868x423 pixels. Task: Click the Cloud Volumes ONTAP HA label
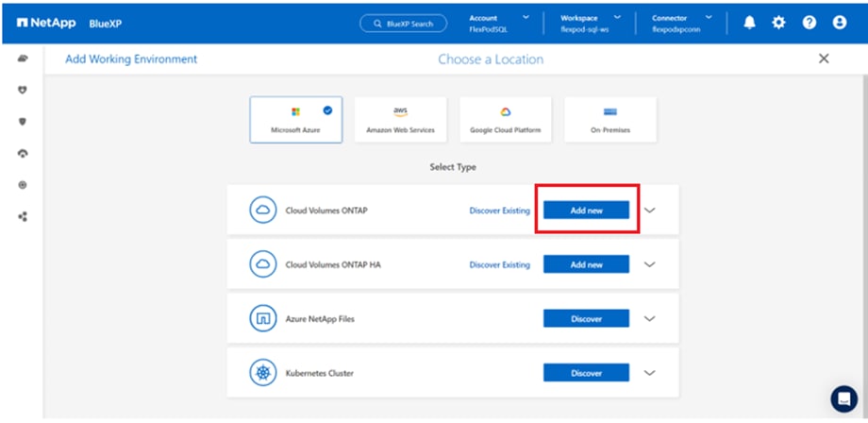pyautogui.click(x=333, y=264)
